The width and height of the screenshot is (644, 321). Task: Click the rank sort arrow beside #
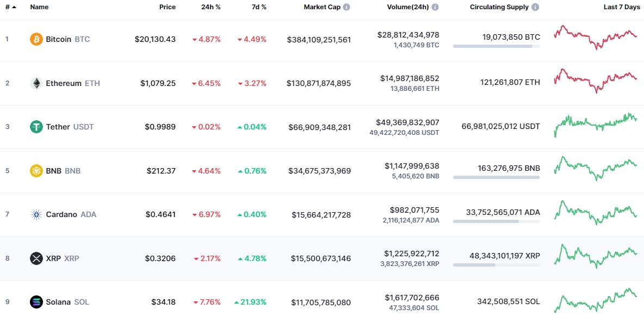(x=14, y=7)
